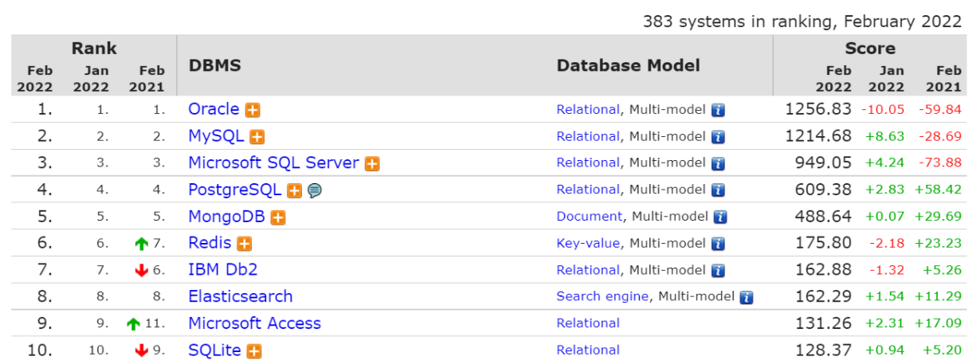
Task: Click the DBMS column header
Action: click(215, 65)
